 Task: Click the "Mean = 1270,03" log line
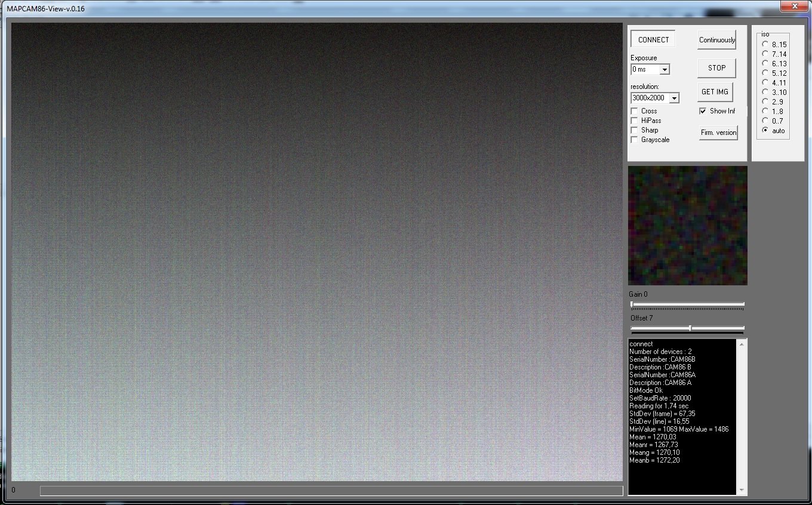[x=653, y=437]
